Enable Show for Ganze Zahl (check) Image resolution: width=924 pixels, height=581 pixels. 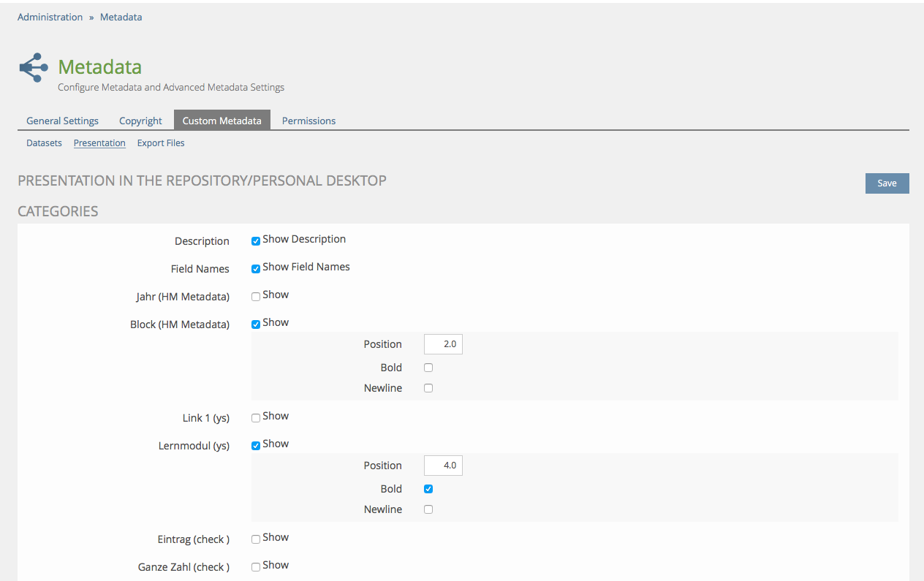(256, 567)
